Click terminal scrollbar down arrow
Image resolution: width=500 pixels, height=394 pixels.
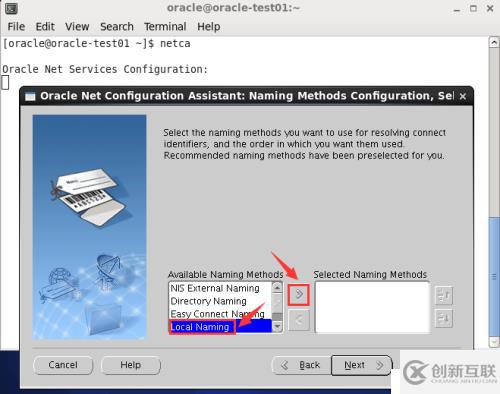pyautogui.click(x=494, y=342)
